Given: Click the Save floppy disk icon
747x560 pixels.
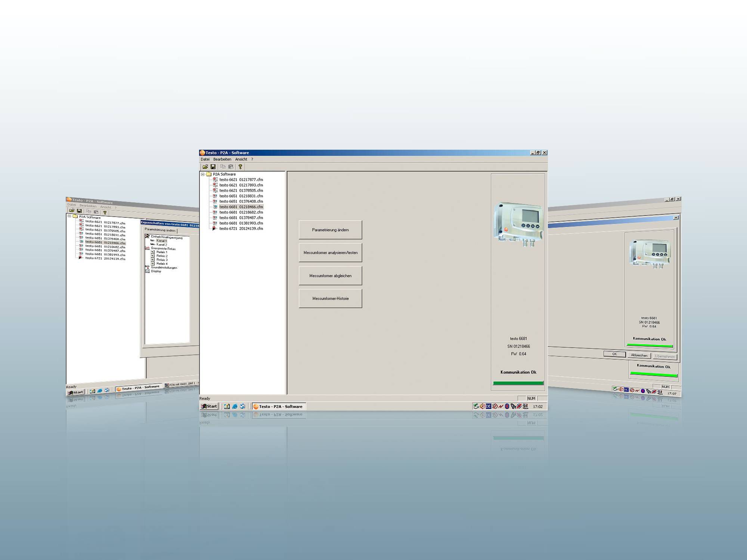Looking at the screenshot, I should [x=213, y=167].
